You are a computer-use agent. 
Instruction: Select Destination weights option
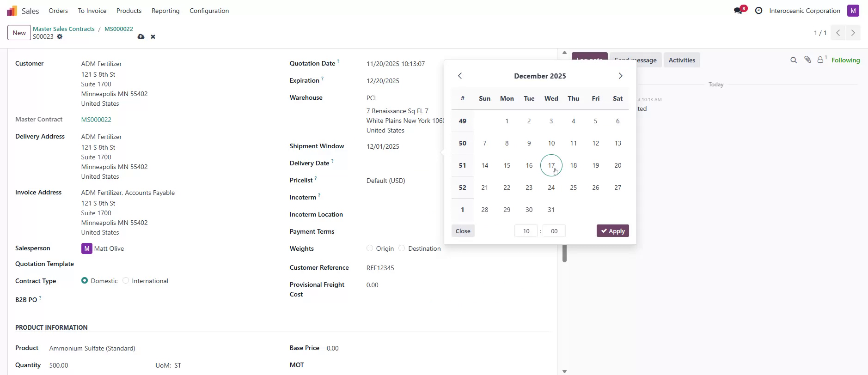[402, 248]
